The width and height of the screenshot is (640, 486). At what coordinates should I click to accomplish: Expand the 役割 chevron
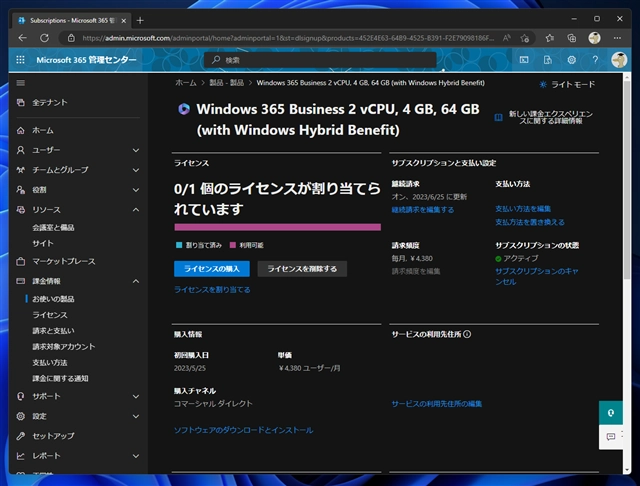136,190
